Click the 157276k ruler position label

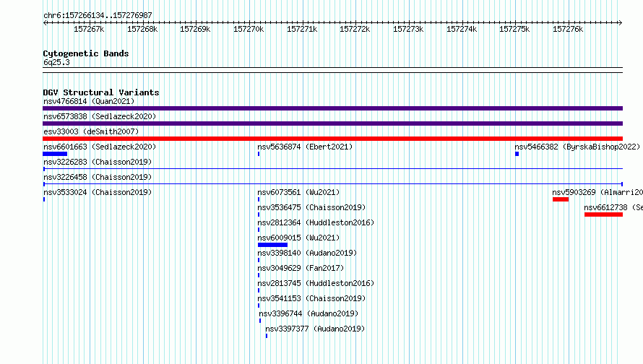click(x=568, y=29)
